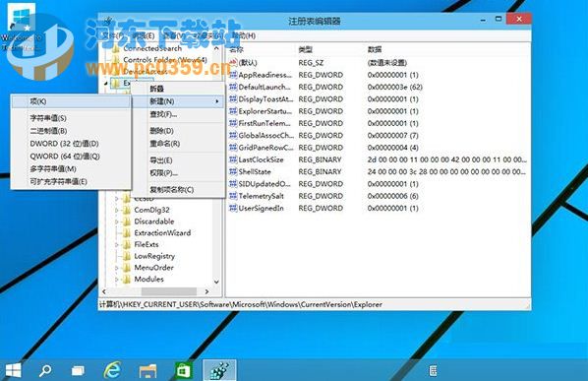Choose 字符串值(S) in submenu
The width and height of the screenshot is (588, 381).
pyautogui.click(x=71, y=118)
